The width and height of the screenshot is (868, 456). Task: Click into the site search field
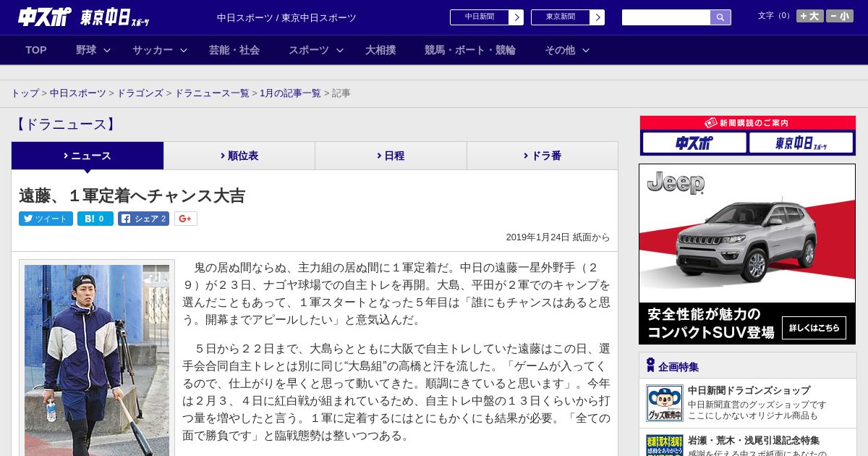tap(666, 17)
